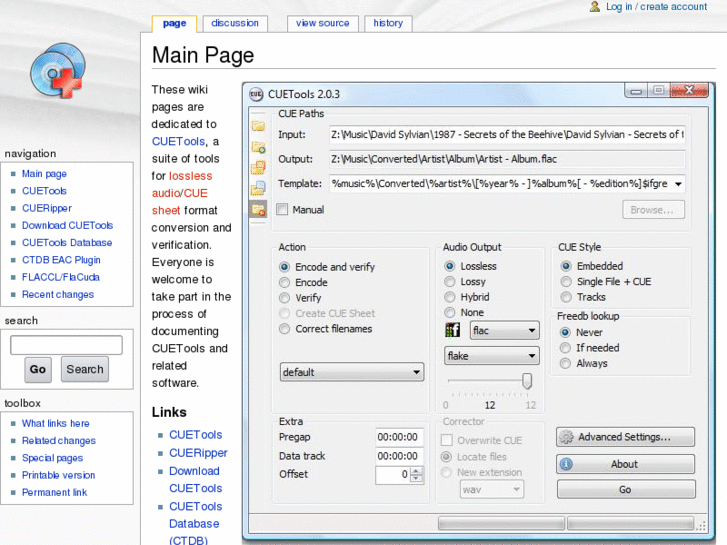Click the Offset spinner arrows
Image resolution: width=727 pixels, height=545 pixels.
tap(416, 474)
